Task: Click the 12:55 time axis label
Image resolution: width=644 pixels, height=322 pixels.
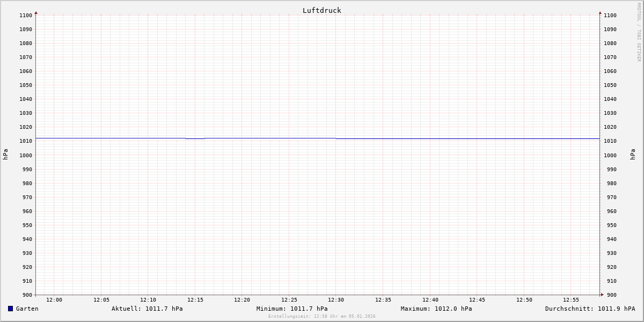Action: click(571, 300)
